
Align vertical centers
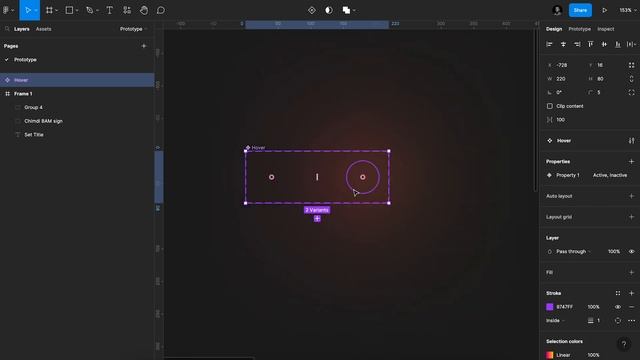[x=604, y=44]
